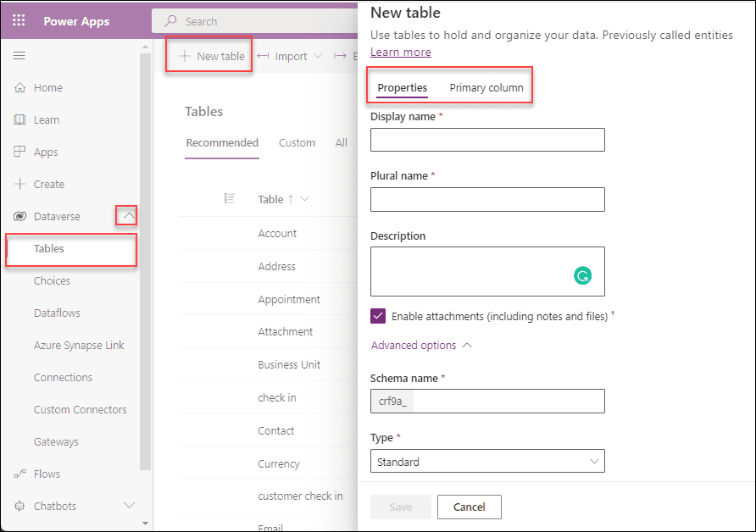The image size is (756, 532).
Task: Click the Display name input field
Action: 487,140
